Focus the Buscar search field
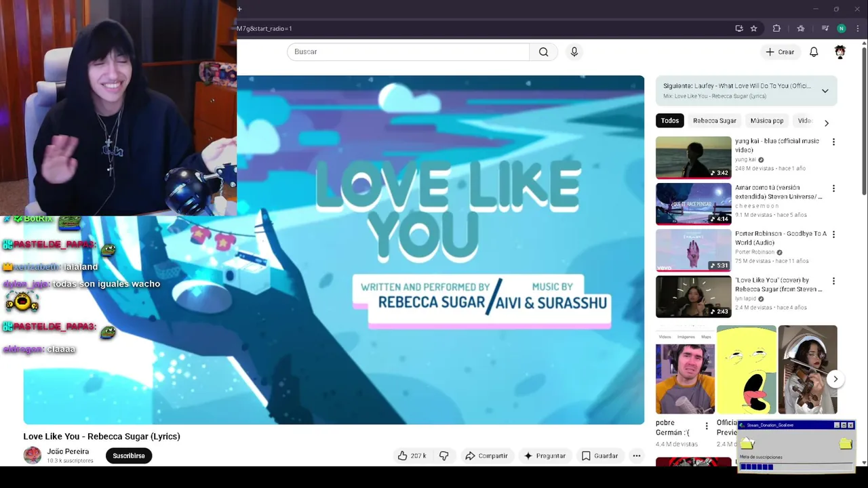 [x=408, y=52]
